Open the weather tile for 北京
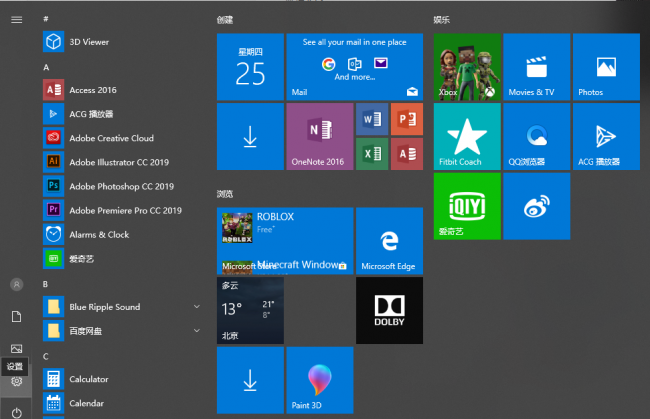The height and width of the screenshot is (419, 650). [250, 310]
